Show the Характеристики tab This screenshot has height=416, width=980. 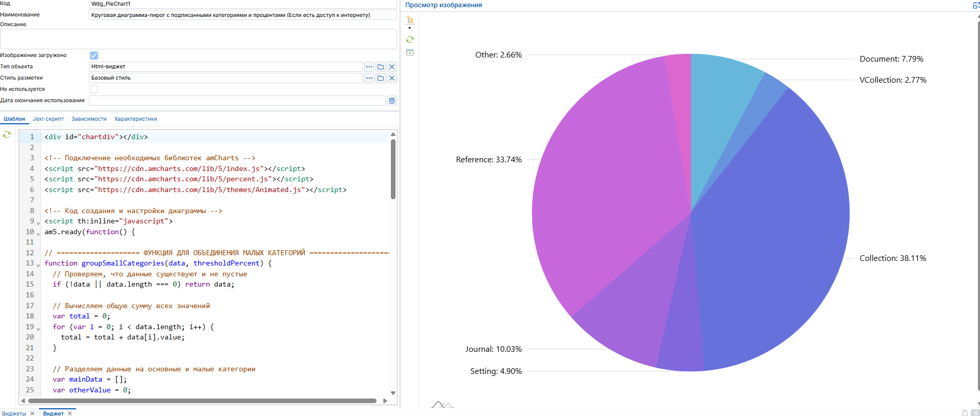(136, 119)
